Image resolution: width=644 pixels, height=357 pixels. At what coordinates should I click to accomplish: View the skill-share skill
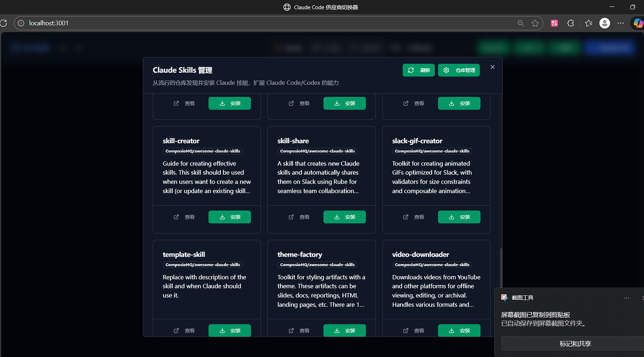coord(299,217)
